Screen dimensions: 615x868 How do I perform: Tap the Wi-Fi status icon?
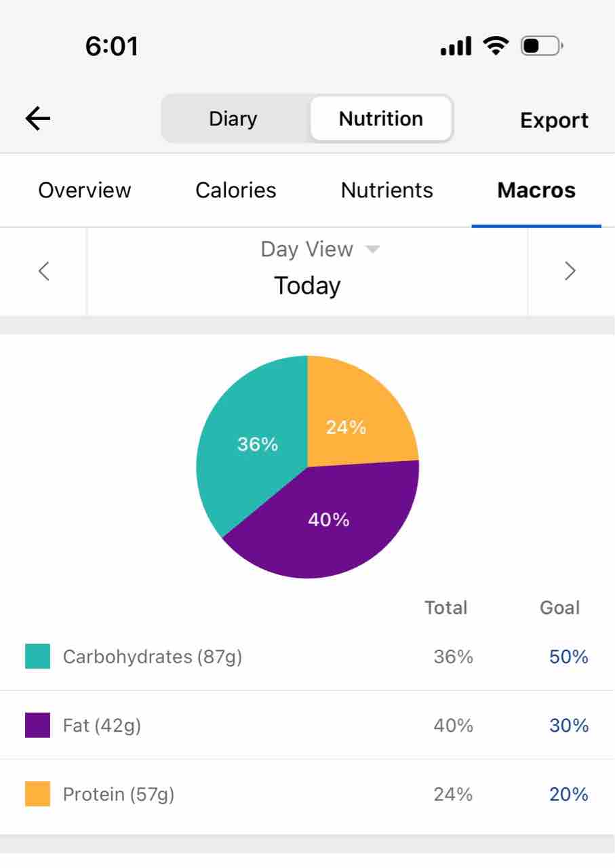[x=496, y=46]
